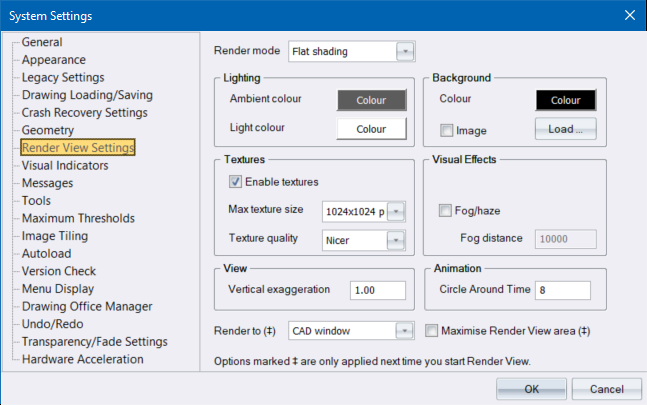Open Appearance settings category

pyautogui.click(x=55, y=60)
